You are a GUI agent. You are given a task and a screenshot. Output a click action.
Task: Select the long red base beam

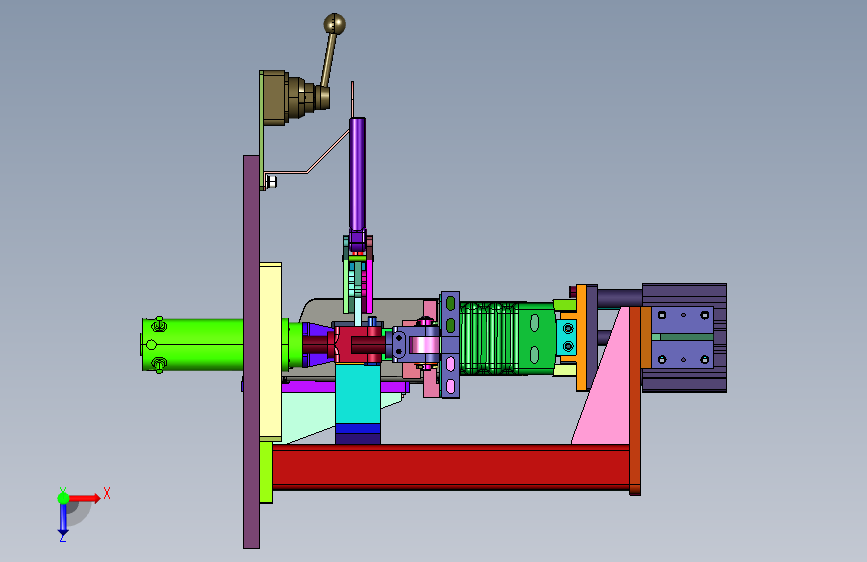click(451, 466)
